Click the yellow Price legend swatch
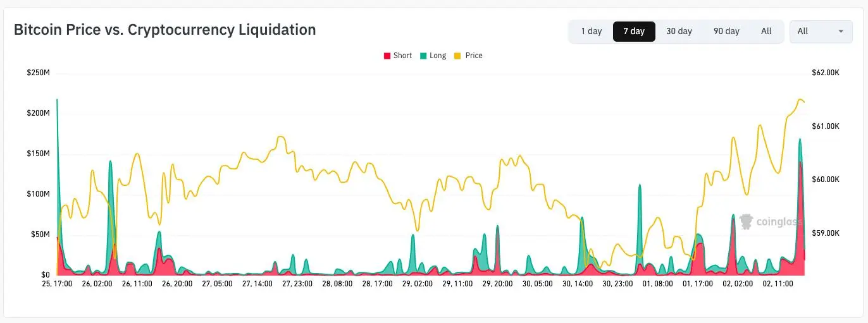 [x=458, y=56]
